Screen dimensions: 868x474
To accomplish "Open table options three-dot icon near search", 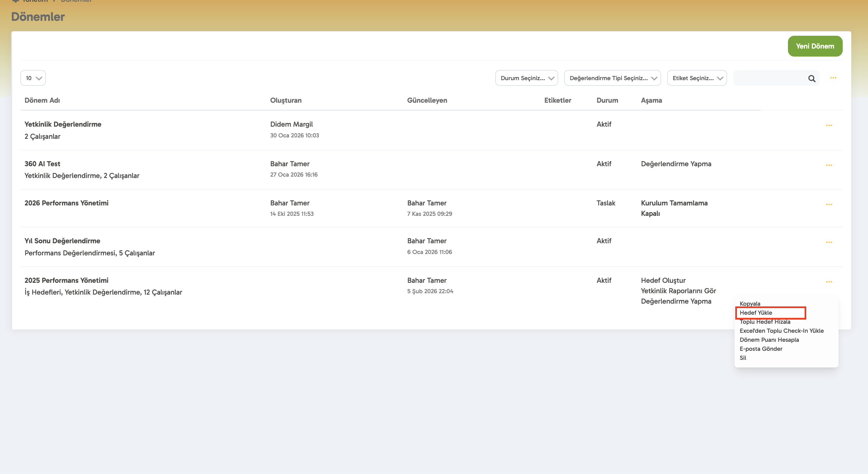I will tap(833, 78).
